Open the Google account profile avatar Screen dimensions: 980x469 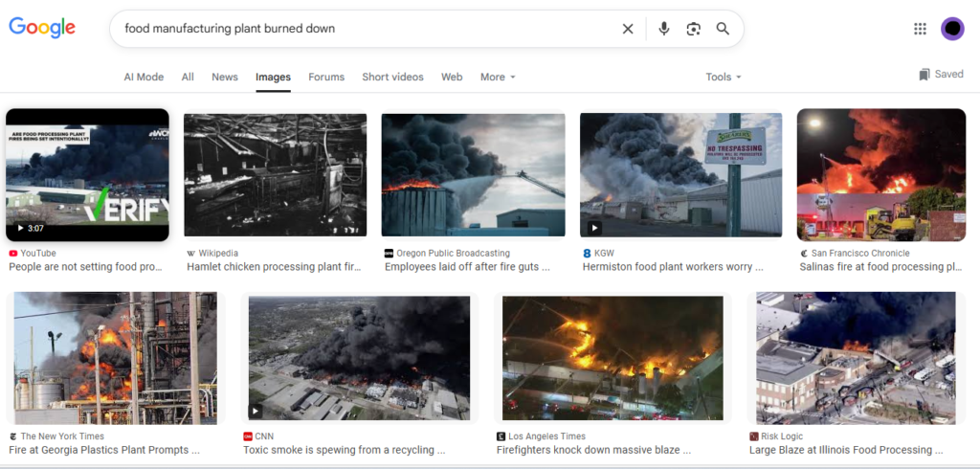click(952, 29)
